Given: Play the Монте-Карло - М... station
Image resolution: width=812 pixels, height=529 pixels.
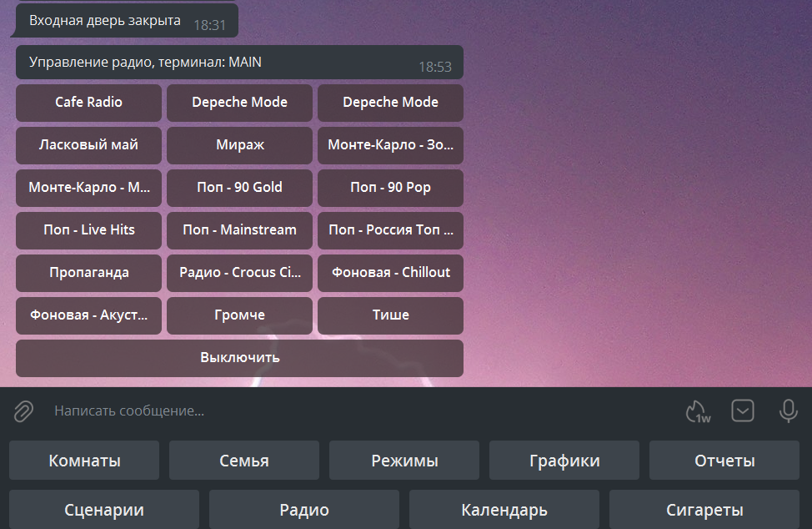Looking at the screenshot, I should tap(88, 188).
